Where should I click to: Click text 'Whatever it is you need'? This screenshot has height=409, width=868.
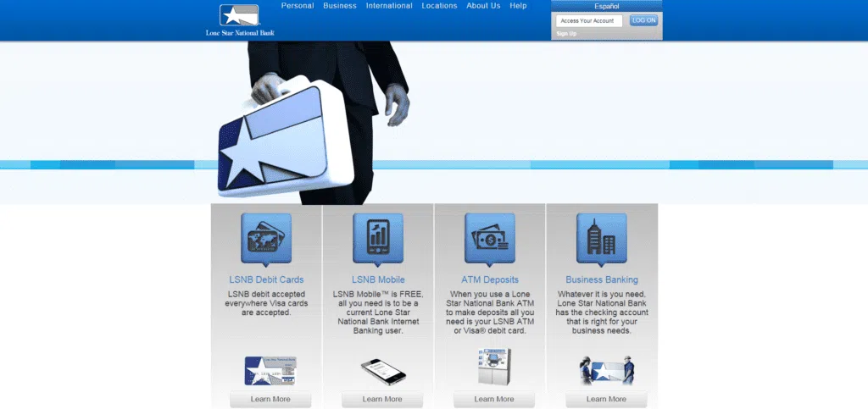[x=602, y=295]
